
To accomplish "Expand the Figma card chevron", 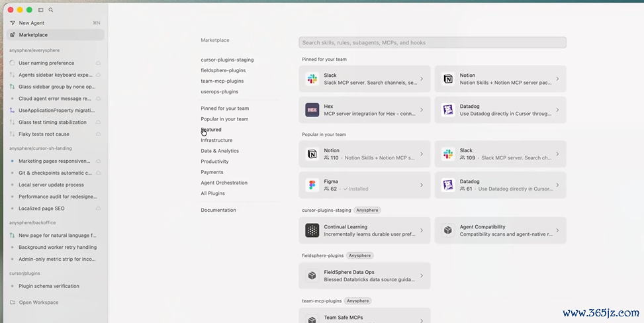I will pos(422,185).
